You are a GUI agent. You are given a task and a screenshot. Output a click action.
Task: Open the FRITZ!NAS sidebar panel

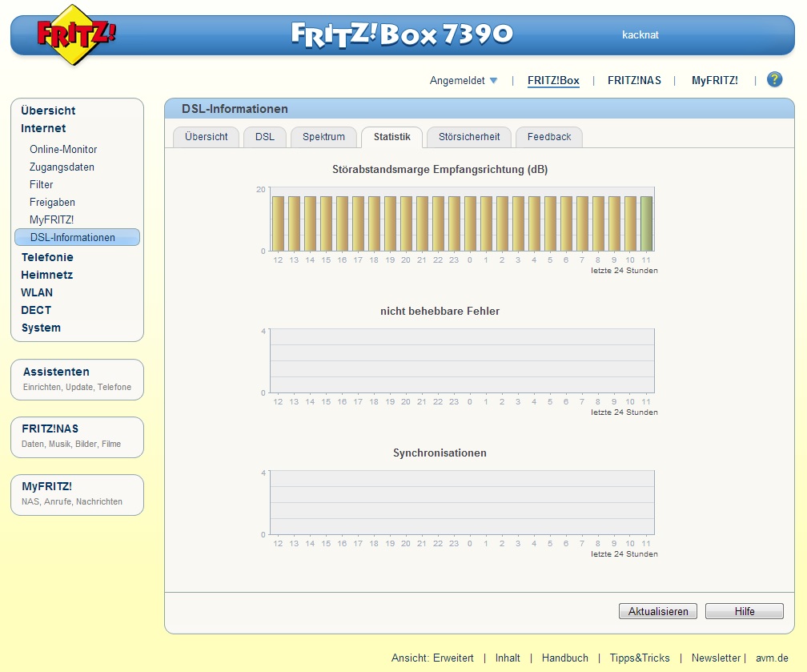tap(77, 437)
